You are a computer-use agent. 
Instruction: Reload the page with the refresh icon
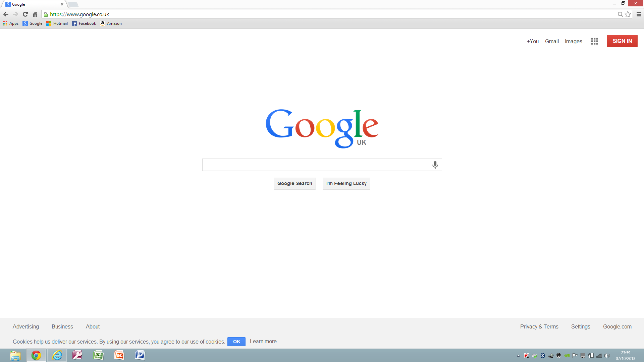click(25, 14)
